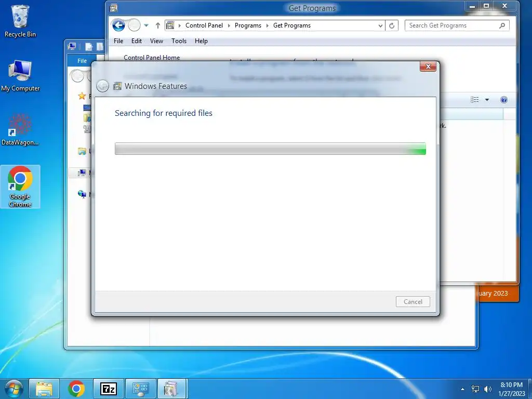This screenshot has width=532, height=399.
Task: Cancel the Windows Features search
Action: coord(413,302)
